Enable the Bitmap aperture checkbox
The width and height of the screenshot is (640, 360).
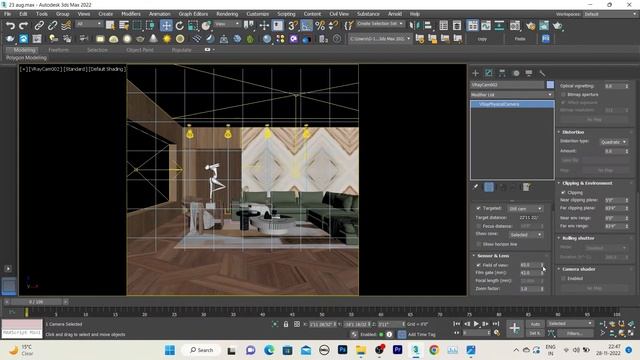(x=563, y=94)
